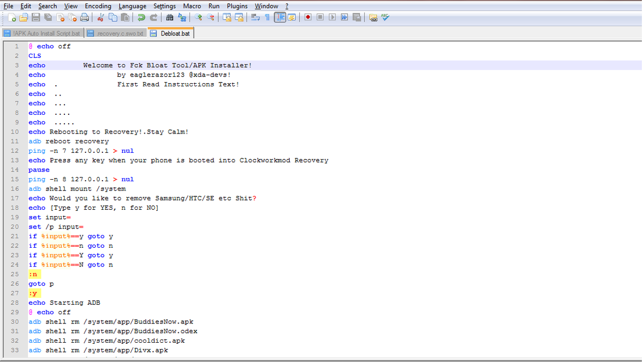Click the line removing Divx.apk
Screen dimensions: 644x362
click(98, 350)
